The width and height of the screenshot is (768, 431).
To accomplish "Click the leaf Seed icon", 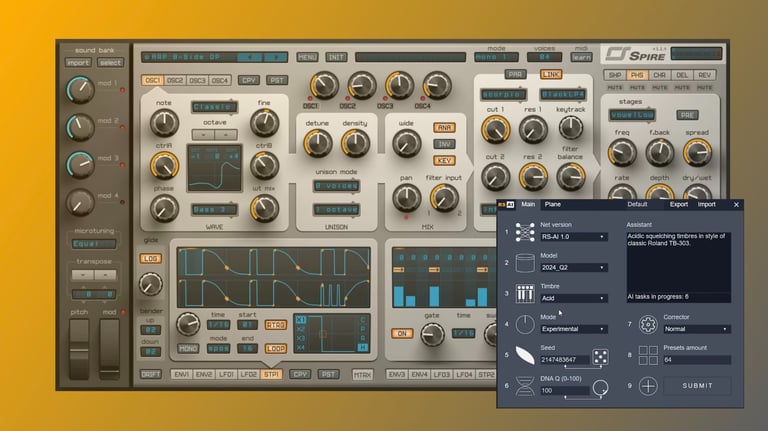I will [x=525, y=355].
